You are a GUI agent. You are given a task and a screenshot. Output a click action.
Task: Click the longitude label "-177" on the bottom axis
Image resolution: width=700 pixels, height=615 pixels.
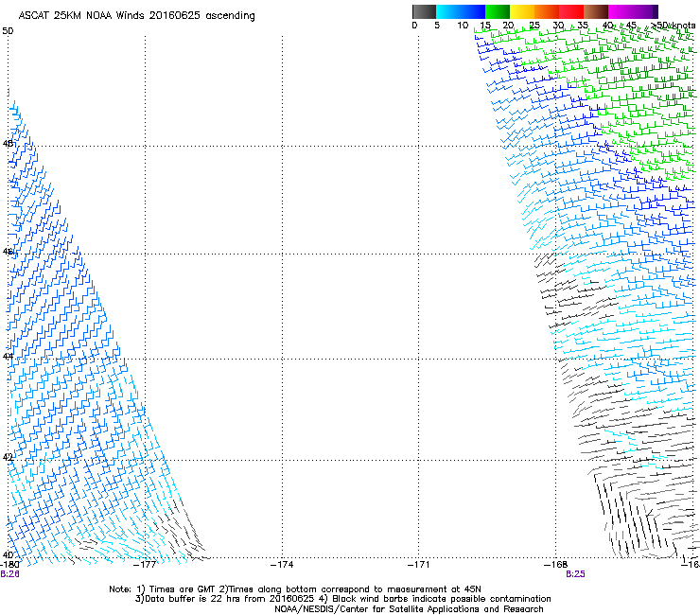click(145, 565)
